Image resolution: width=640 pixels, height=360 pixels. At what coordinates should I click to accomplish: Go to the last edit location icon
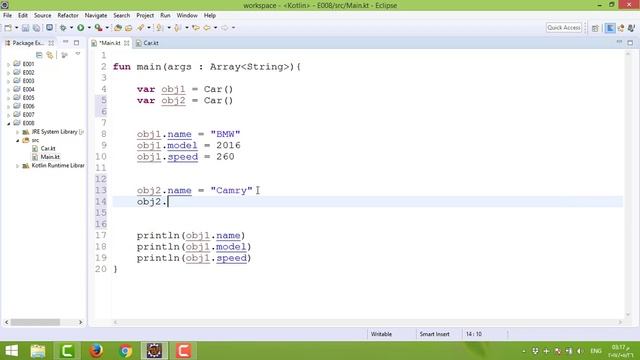point(196,28)
